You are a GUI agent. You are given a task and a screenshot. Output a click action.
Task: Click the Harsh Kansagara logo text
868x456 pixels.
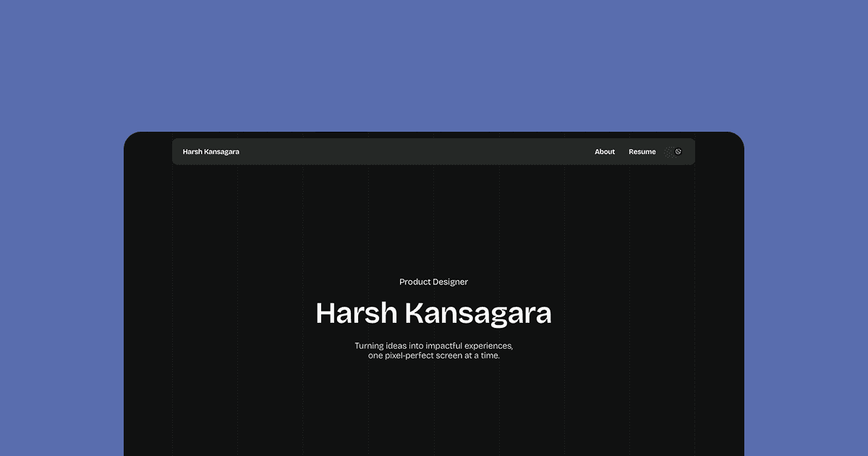[x=210, y=151]
